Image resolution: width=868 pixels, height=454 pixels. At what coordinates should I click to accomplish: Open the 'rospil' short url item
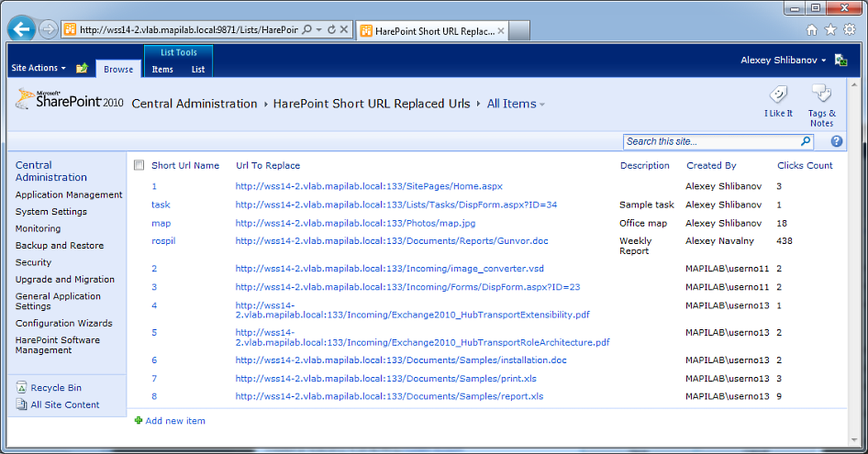point(163,241)
